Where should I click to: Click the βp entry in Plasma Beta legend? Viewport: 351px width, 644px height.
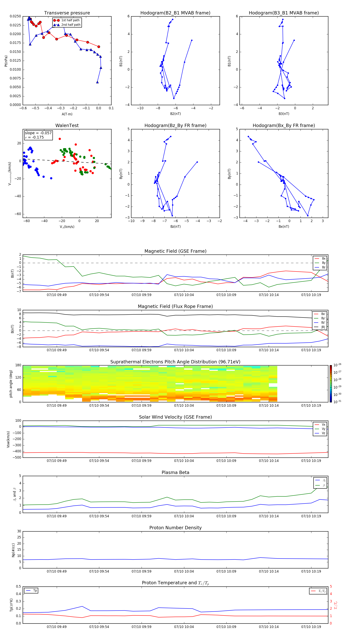tap(321, 480)
